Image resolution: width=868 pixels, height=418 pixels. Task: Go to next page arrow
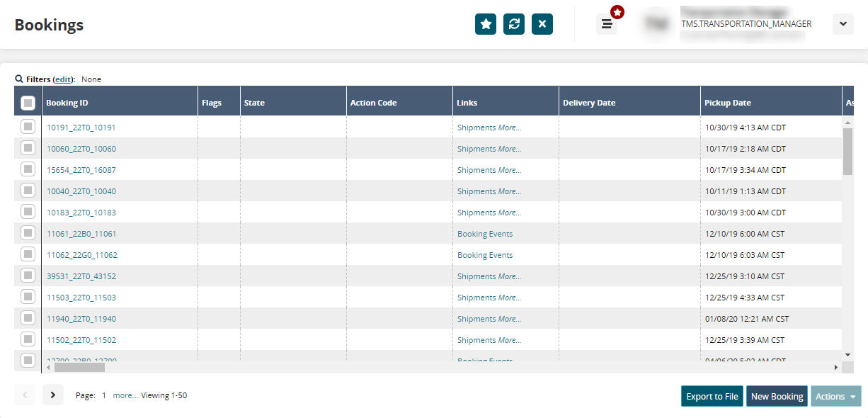pos(53,395)
